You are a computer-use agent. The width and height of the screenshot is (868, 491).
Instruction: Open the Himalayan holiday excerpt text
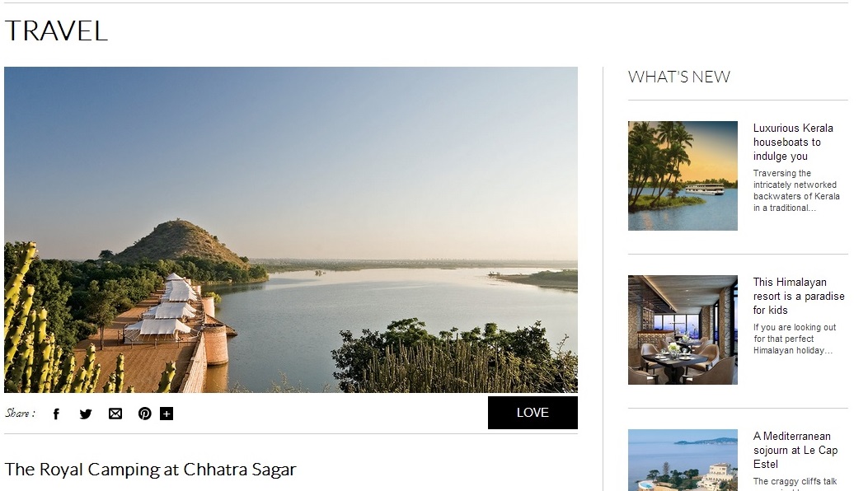coord(795,339)
